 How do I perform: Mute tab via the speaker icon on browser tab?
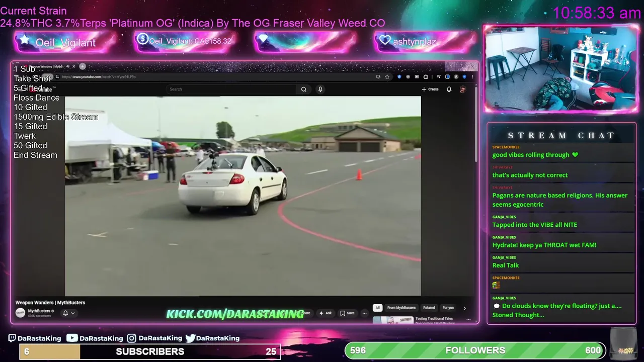click(68, 66)
